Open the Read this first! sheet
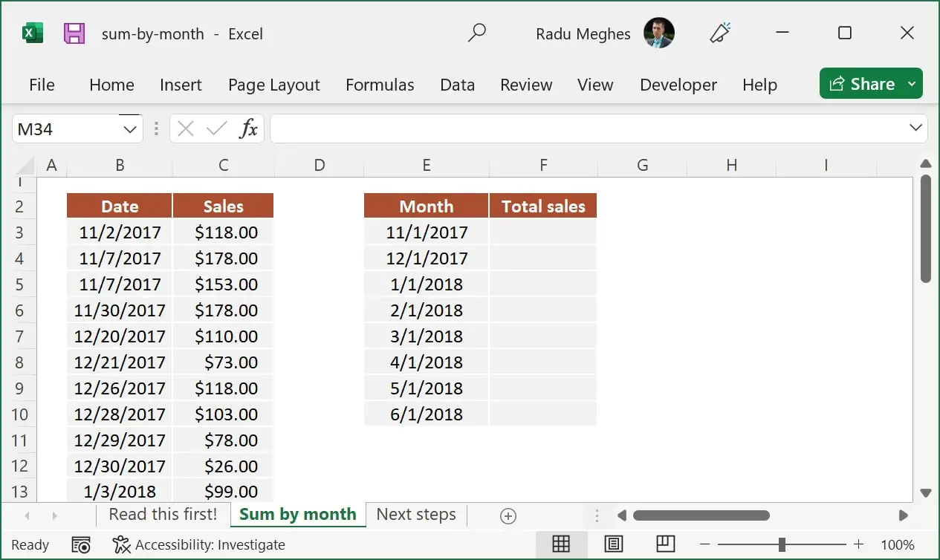Viewport: 940px width, 560px height. pyautogui.click(x=163, y=514)
